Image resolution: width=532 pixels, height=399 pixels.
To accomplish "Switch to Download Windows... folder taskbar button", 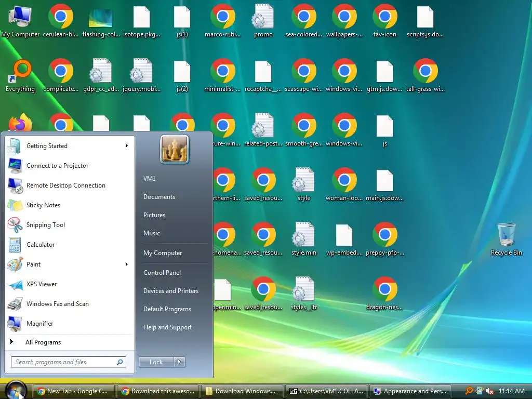I will tap(242, 391).
